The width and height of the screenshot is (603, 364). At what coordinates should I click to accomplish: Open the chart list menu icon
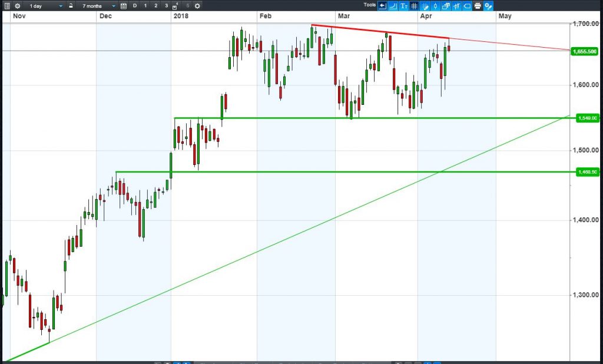[7, 6]
